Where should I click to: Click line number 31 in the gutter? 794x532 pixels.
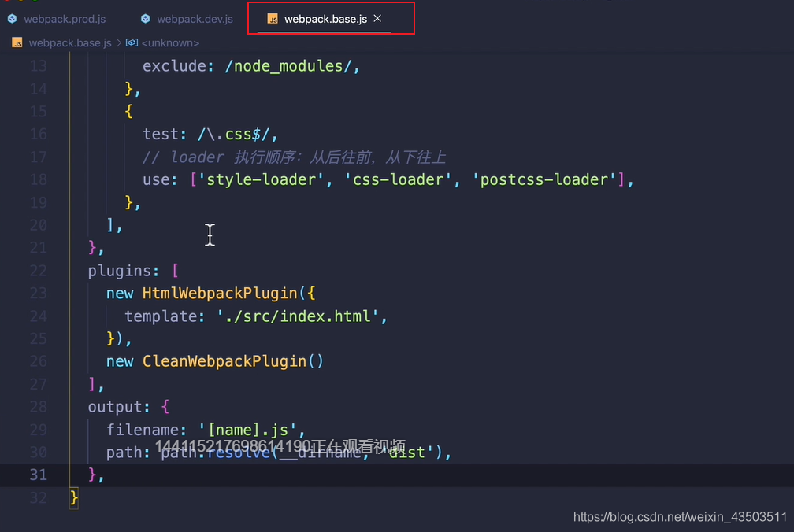pyautogui.click(x=38, y=475)
